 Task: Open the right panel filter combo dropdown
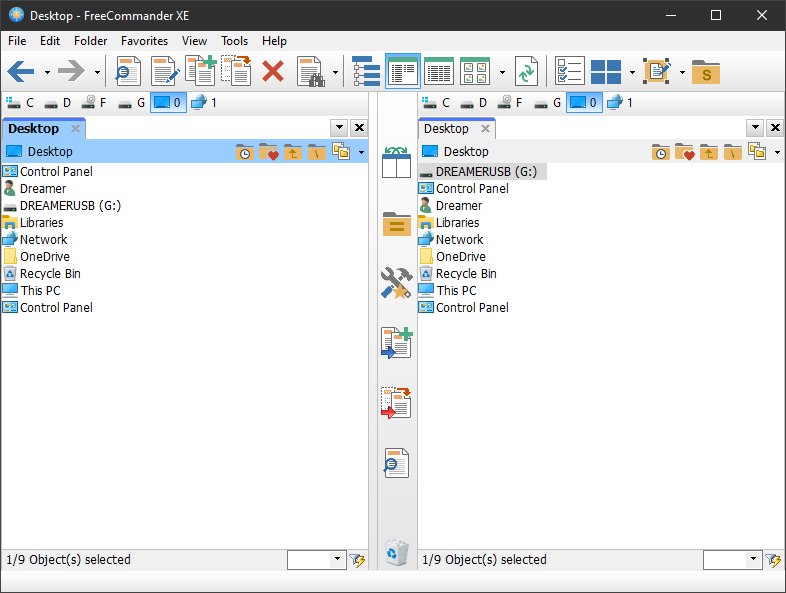click(753, 558)
